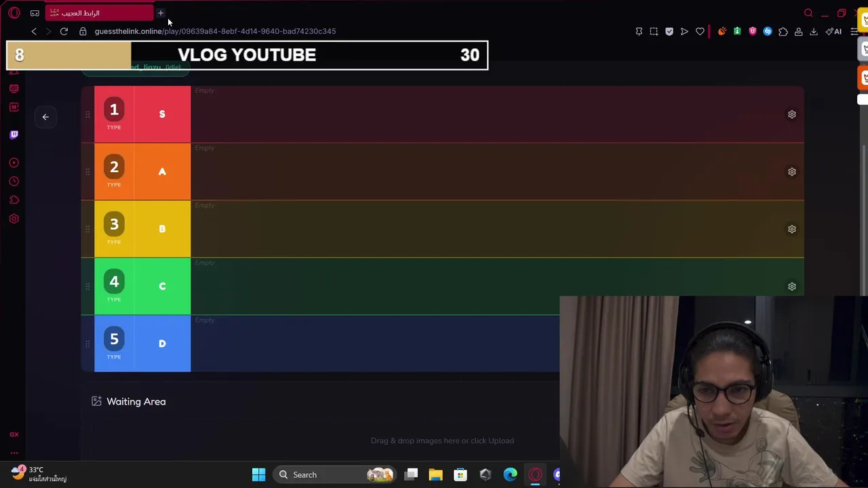Open settings gear for the C tier row

pyautogui.click(x=791, y=287)
